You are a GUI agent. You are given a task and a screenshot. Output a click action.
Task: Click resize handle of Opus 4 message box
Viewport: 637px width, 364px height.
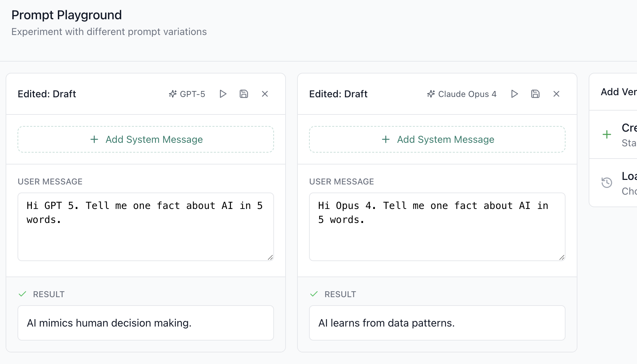[x=562, y=258]
